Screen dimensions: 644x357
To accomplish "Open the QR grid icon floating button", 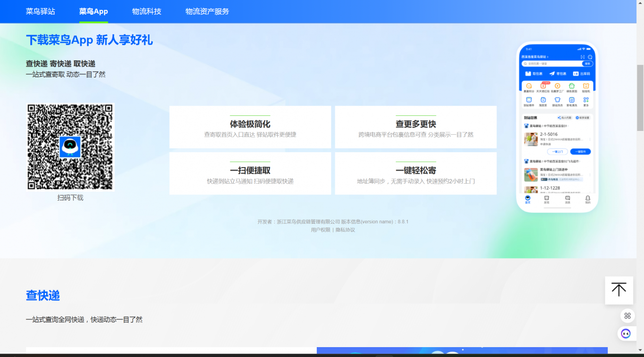I will tap(627, 316).
